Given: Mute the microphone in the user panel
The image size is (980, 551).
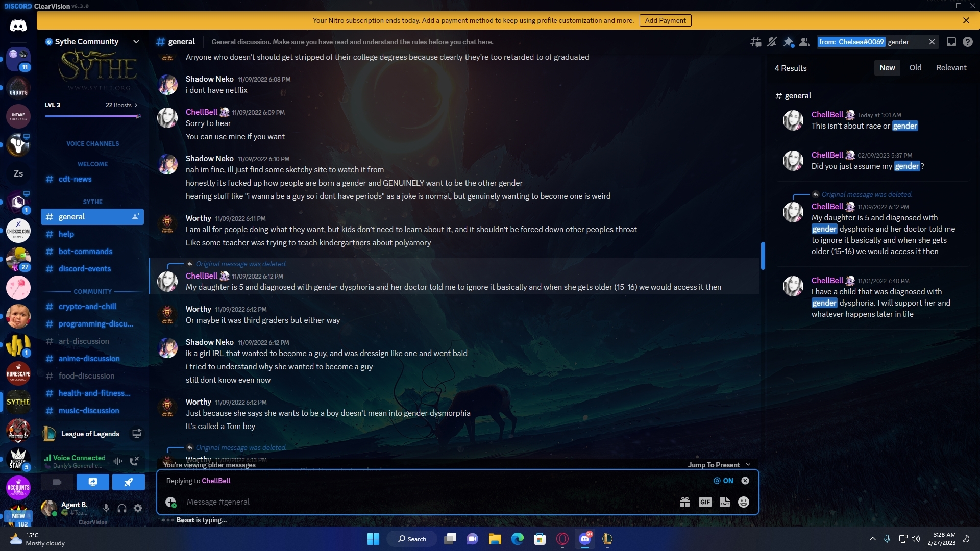Looking at the screenshot, I should pos(106,508).
